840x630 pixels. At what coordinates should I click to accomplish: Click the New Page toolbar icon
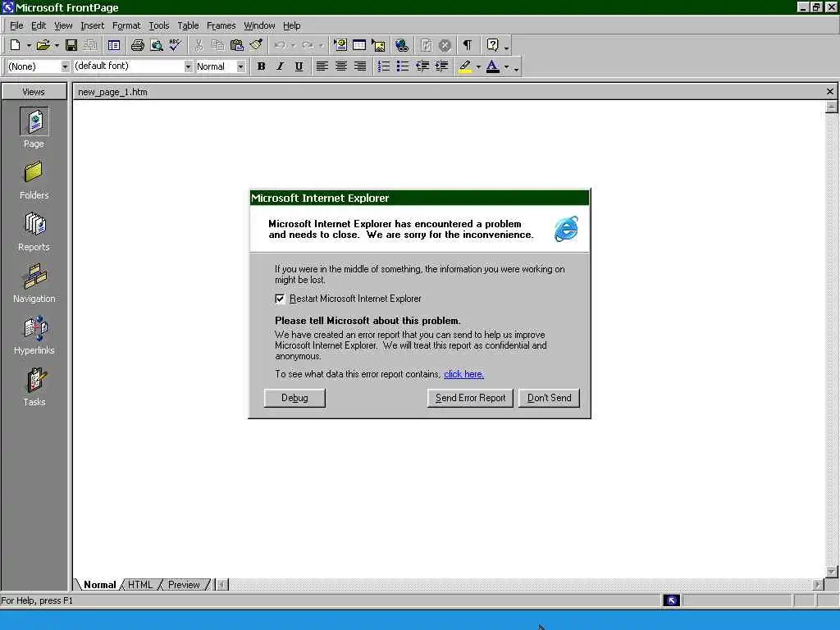[15, 46]
